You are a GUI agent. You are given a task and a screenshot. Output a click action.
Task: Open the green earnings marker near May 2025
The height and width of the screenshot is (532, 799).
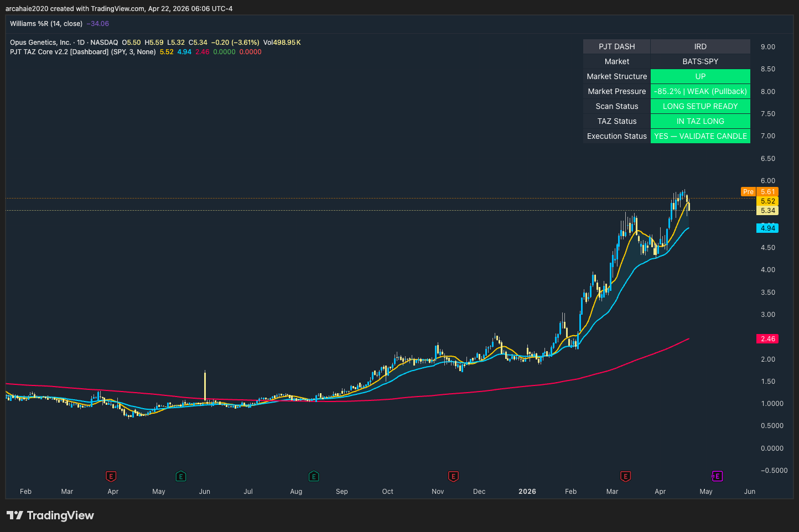[180, 476]
